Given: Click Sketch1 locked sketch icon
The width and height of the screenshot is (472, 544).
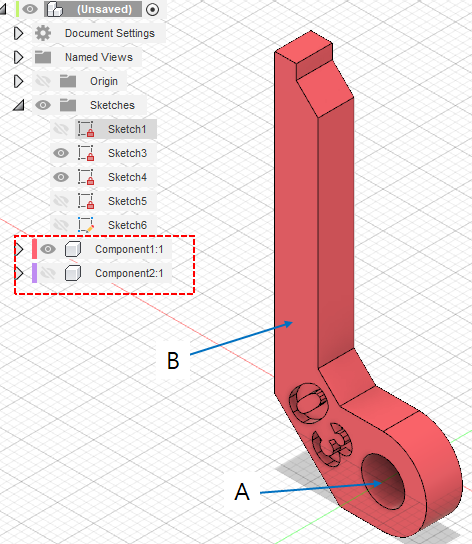Looking at the screenshot, I should [85, 129].
